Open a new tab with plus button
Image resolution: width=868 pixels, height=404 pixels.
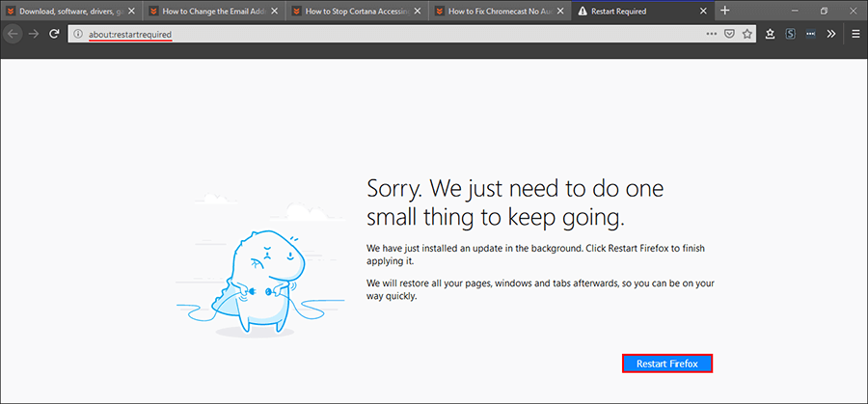[725, 11]
